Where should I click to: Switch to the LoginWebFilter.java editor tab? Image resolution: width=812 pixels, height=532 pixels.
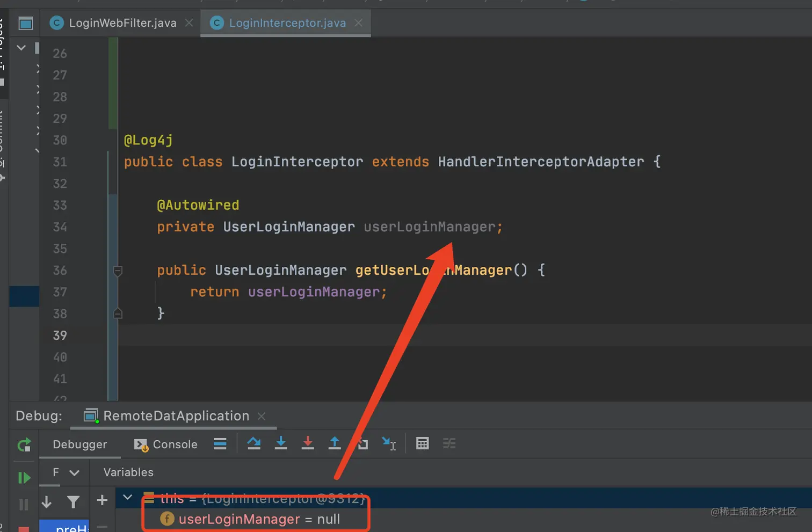[121, 23]
